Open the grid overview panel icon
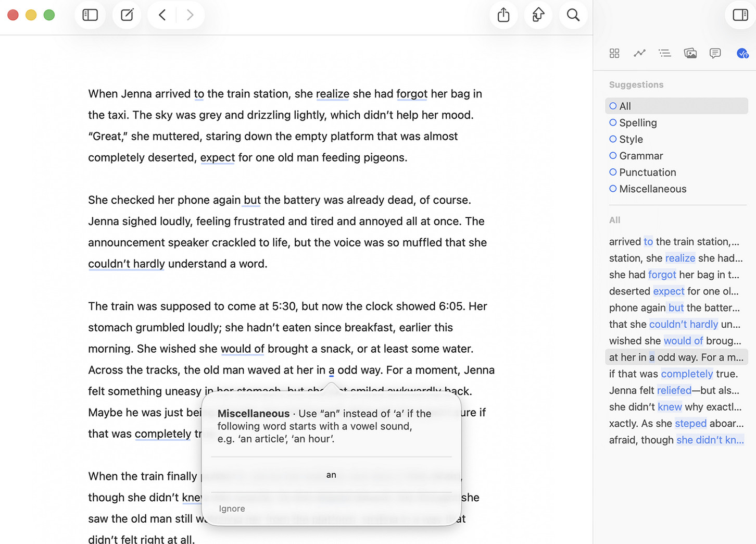Image resolution: width=756 pixels, height=544 pixels. coord(614,53)
